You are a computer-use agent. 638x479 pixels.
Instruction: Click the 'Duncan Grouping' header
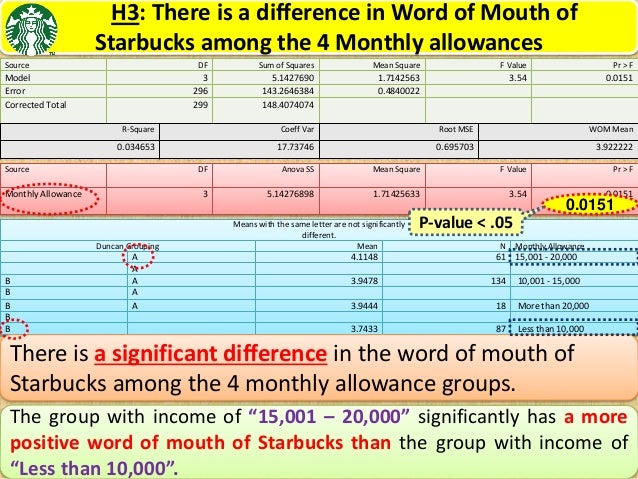click(x=127, y=246)
